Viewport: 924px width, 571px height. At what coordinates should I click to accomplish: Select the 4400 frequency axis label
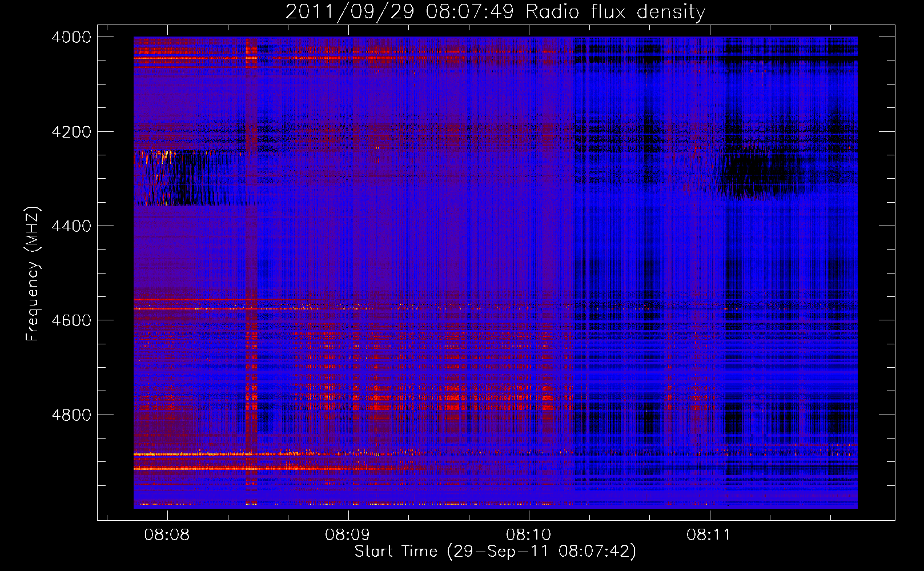(71, 226)
